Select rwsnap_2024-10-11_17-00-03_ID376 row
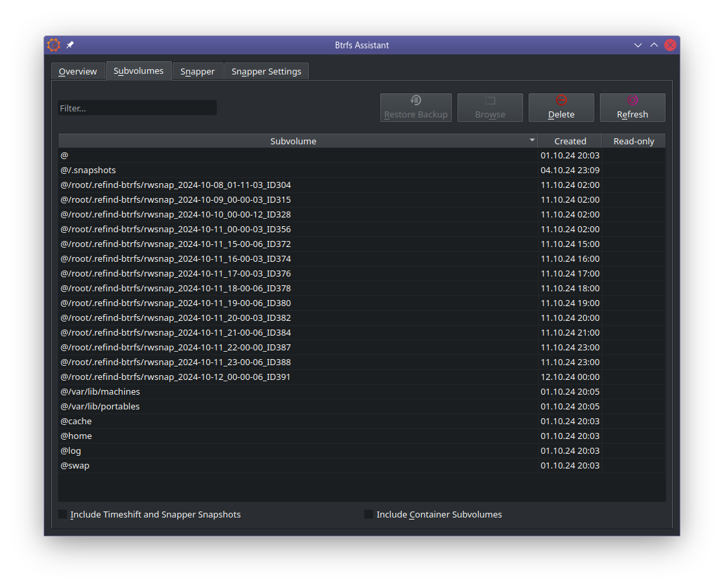 [361, 274]
